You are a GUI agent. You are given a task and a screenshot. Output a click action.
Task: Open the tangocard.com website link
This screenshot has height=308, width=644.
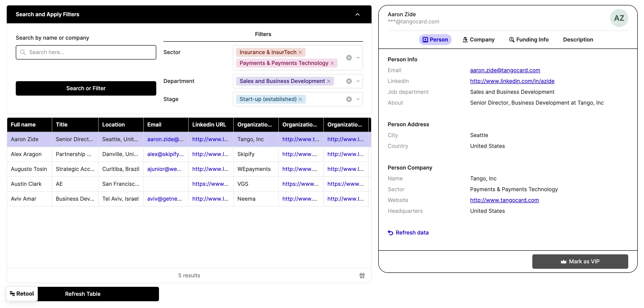pos(504,200)
